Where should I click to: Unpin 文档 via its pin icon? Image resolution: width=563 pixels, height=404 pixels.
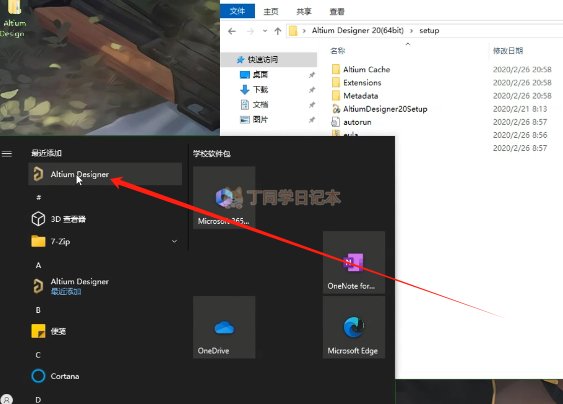pos(312,105)
